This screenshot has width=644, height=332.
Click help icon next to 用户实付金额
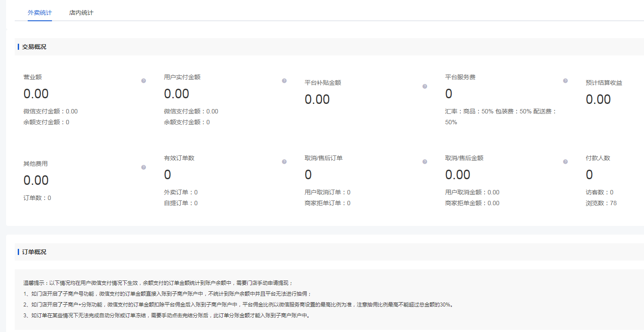coord(284,81)
